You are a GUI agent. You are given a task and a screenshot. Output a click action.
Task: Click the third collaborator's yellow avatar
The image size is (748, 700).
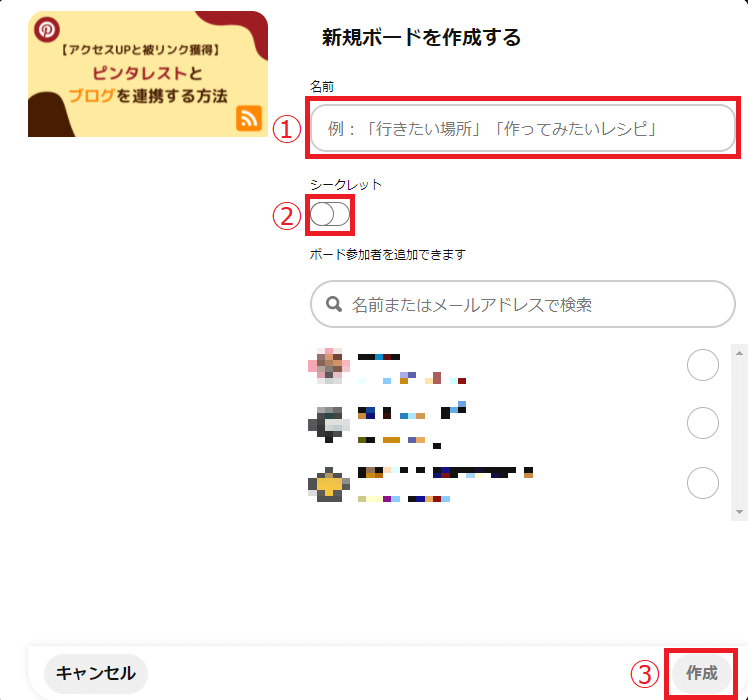click(329, 484)
